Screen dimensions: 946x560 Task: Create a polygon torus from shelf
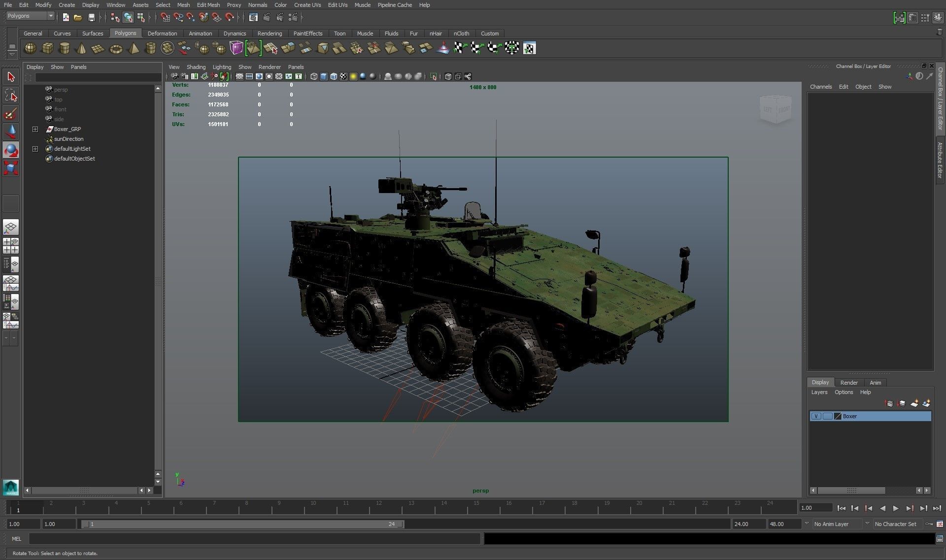point(116,48)
